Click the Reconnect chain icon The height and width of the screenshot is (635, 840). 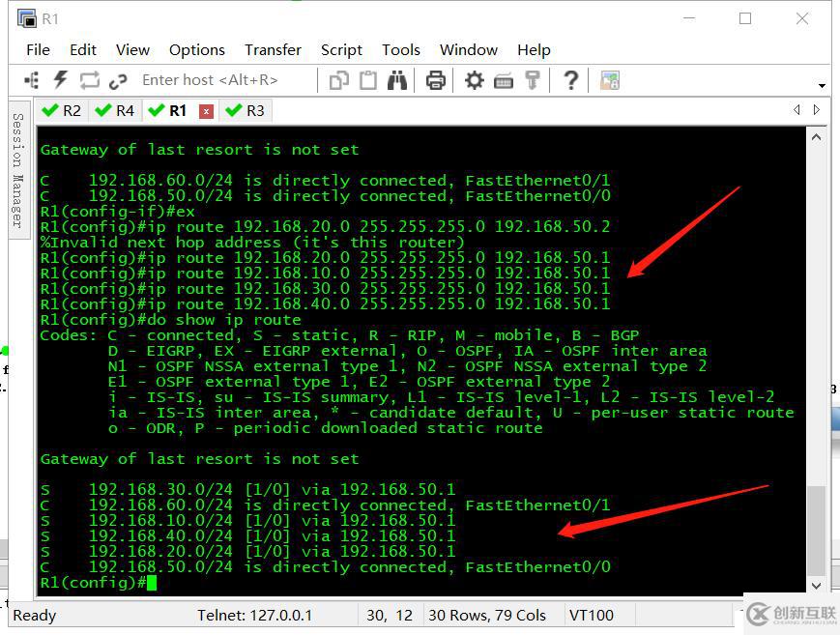(x=118, y=81)
